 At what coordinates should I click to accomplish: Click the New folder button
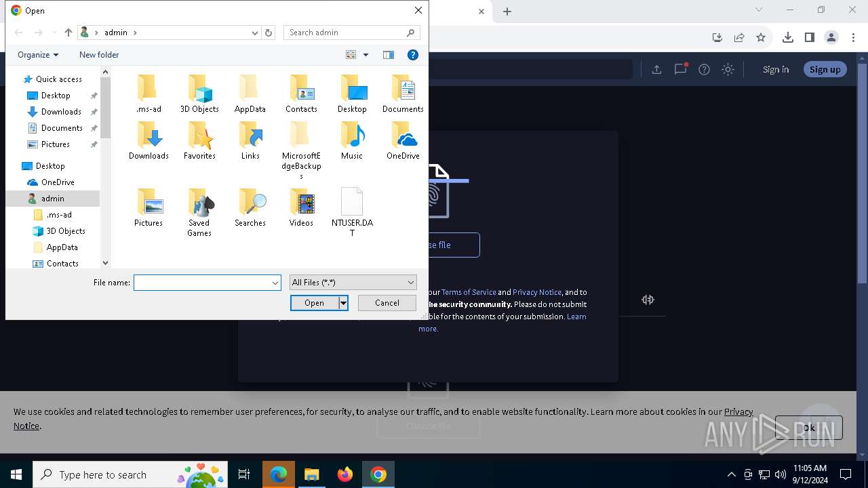tap(99, 55)
